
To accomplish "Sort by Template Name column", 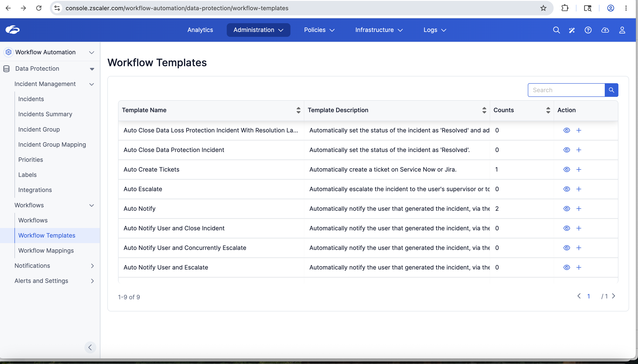I will 298,110.
